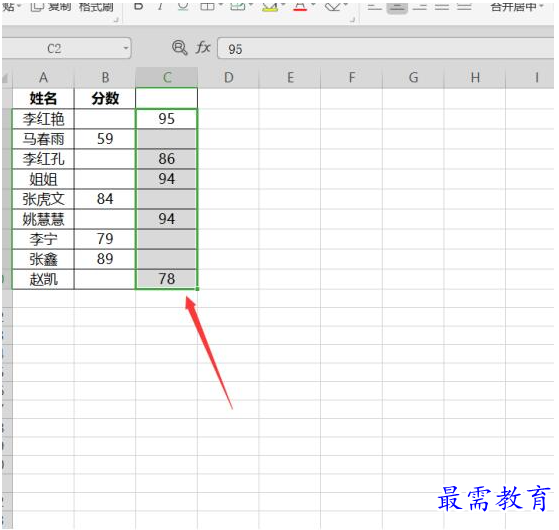This screenshot has width=559, height=530.
Task: Open the Name Box dropdown showing C2
Action: 125,48
